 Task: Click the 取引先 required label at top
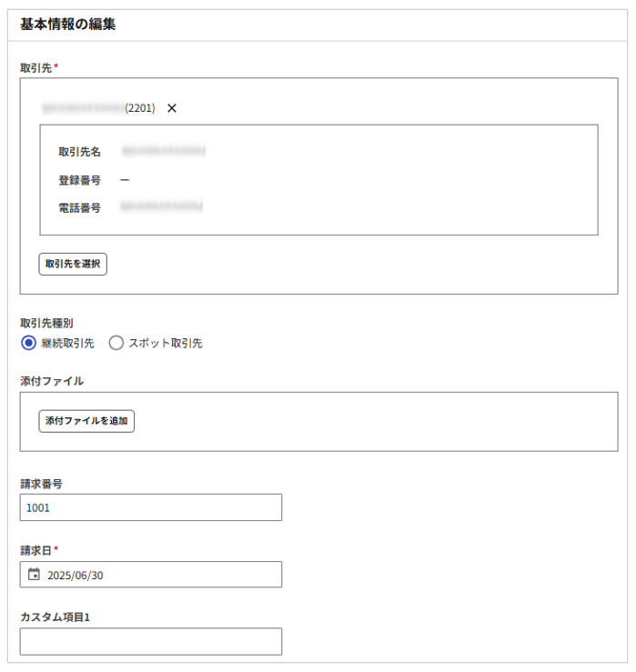36,66
